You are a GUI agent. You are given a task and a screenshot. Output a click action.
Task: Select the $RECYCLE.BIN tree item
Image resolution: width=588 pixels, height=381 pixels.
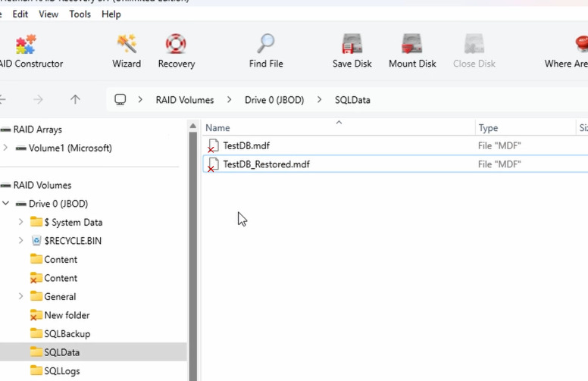[73, 241]
